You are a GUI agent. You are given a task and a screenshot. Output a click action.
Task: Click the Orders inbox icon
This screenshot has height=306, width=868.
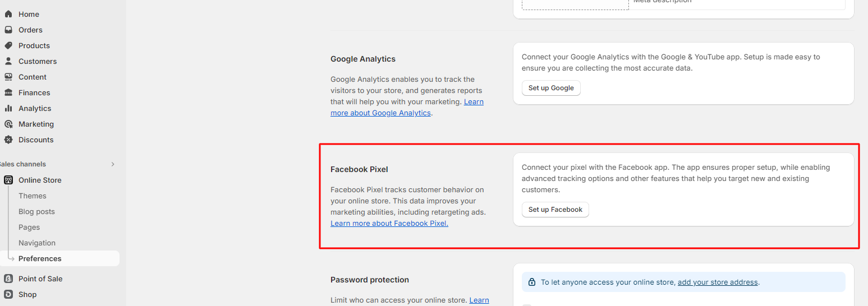pos(8,30)
